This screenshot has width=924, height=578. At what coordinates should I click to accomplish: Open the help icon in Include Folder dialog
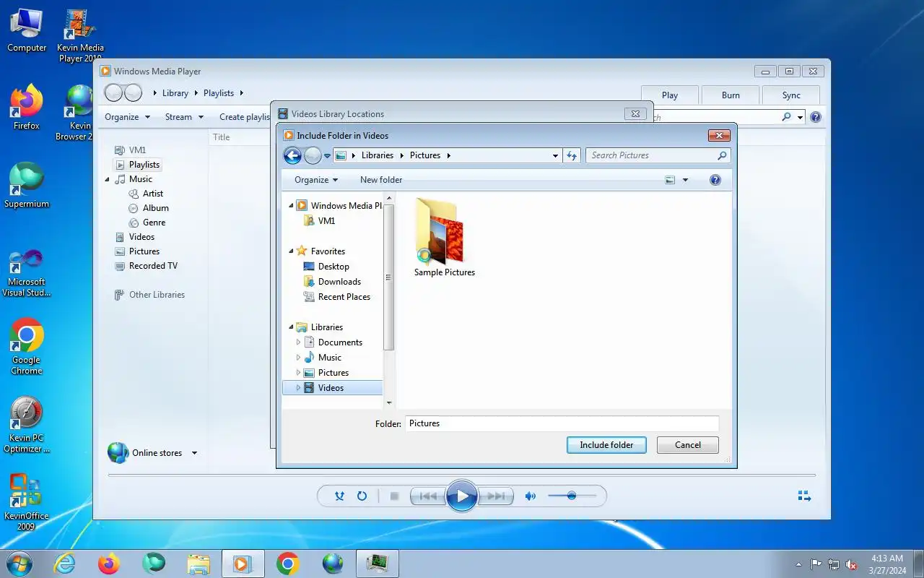coord(715,180)
